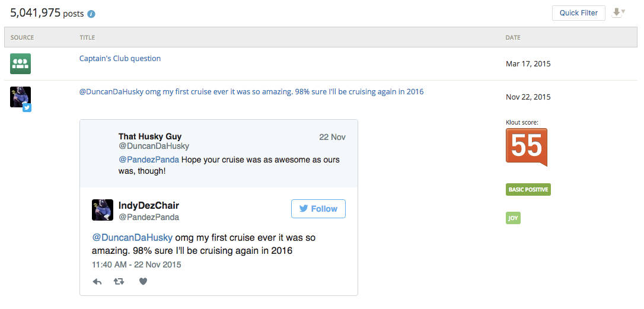Click the @PandezPanda mention in Husky Guy's reply
Screen dimensions: 644x309
(148, 160)
